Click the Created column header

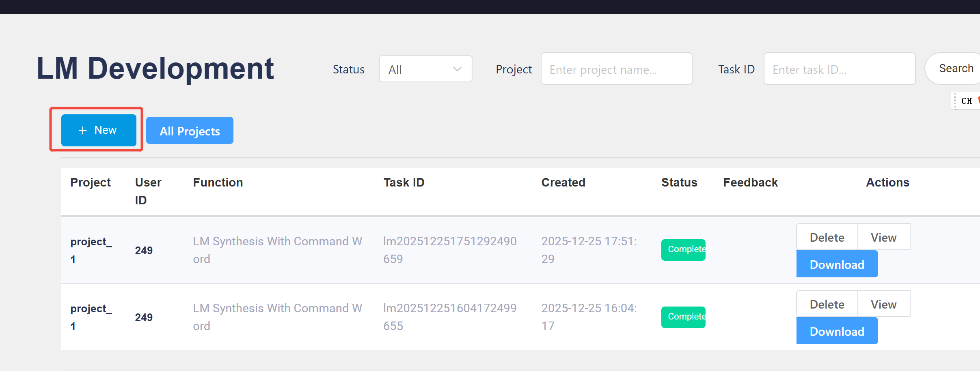pyautogui.click(x=563, y=182)
